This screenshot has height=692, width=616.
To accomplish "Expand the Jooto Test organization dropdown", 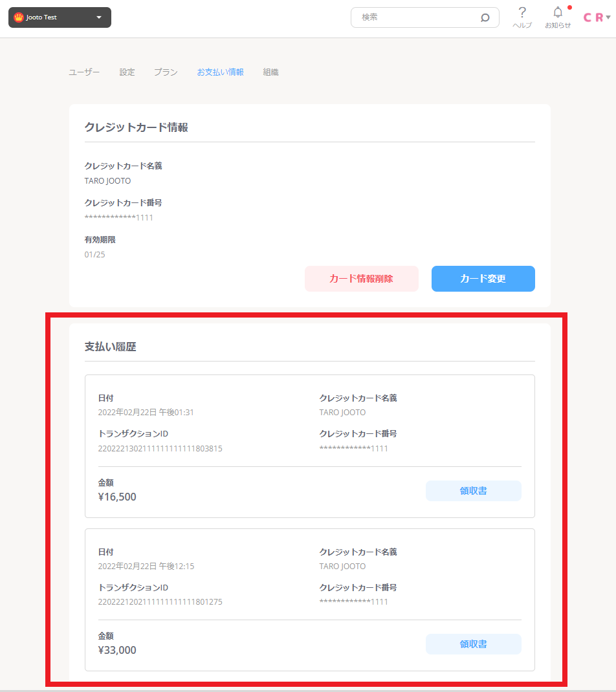I will (x=99, y=17).
